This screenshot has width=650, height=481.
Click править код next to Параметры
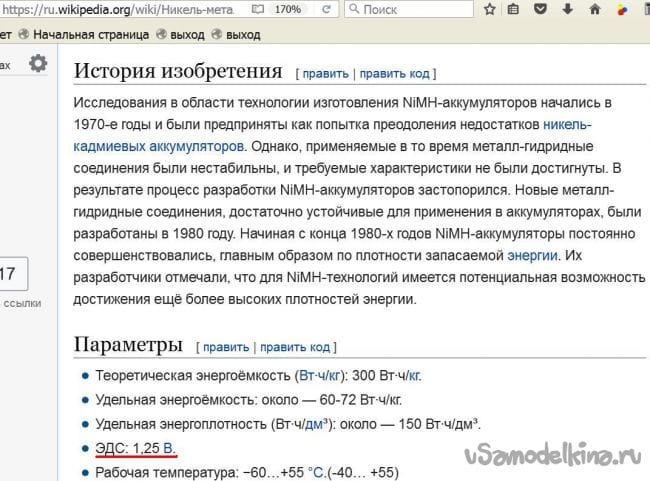295,347
